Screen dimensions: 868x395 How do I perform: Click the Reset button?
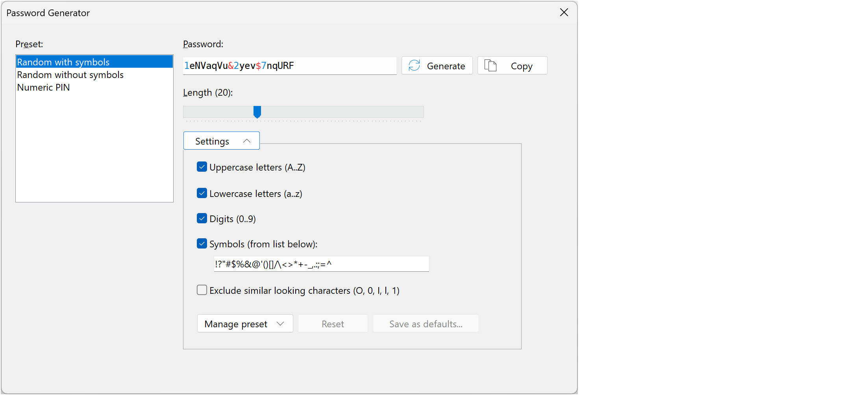[x=333, y=324]
